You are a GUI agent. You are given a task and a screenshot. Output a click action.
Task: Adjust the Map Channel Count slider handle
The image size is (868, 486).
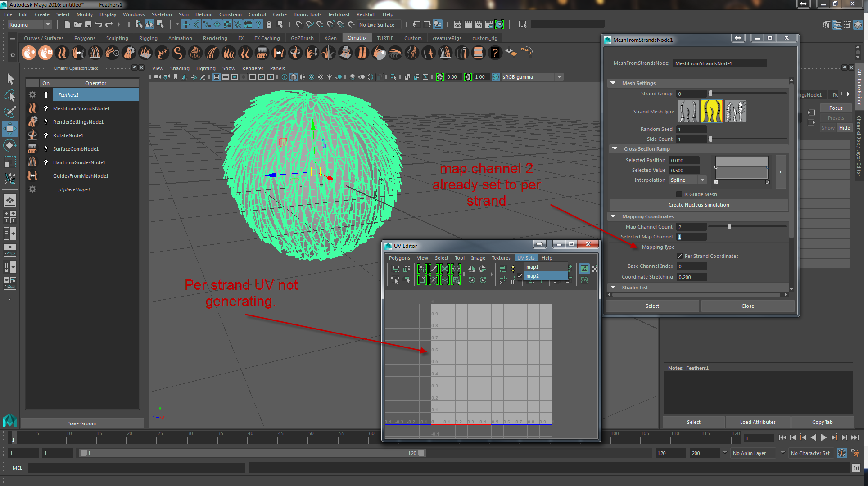tap(729, 227)
